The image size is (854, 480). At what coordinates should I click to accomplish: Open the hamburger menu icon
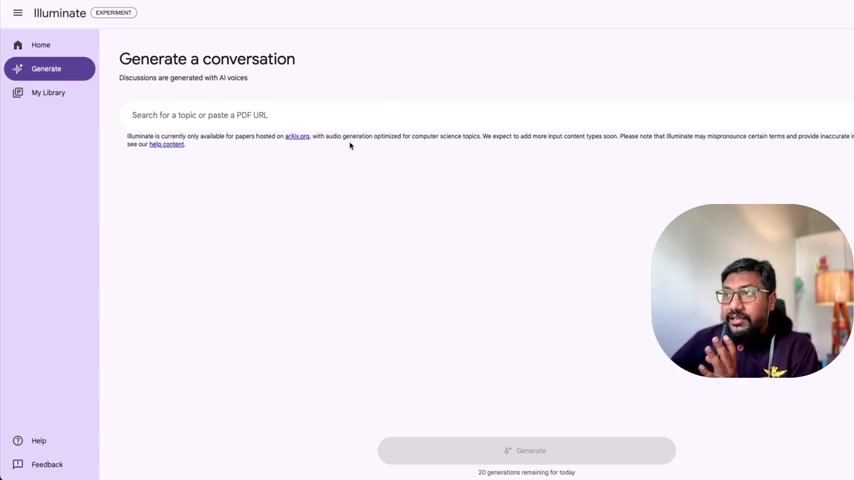(17, 13)
